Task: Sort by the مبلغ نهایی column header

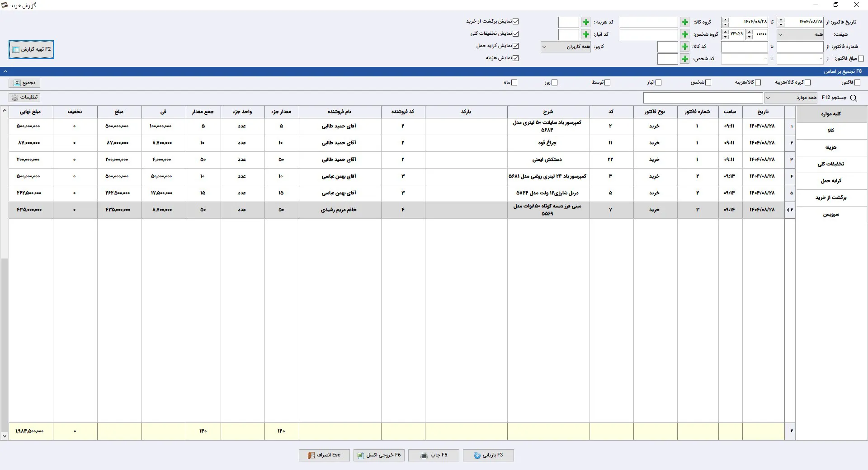Action: tap(31, 112)
